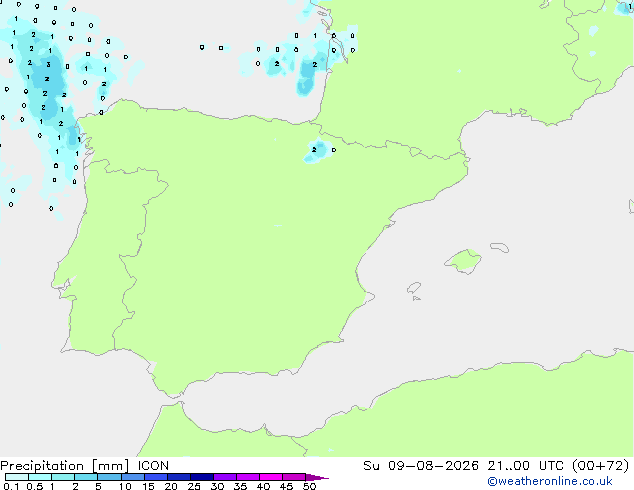Click the Mallorca island on the map
Screen dimensions: 634x490
click(x=463, y=261)
